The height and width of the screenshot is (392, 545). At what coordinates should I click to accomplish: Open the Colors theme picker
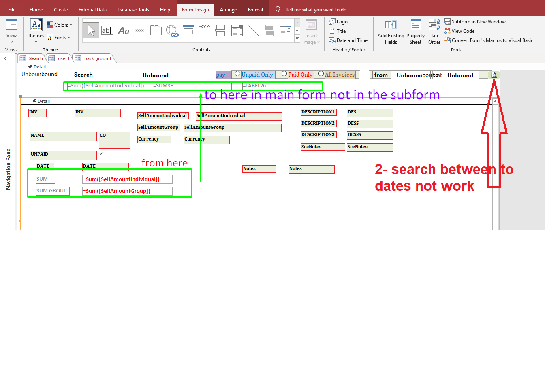(60, 25)
